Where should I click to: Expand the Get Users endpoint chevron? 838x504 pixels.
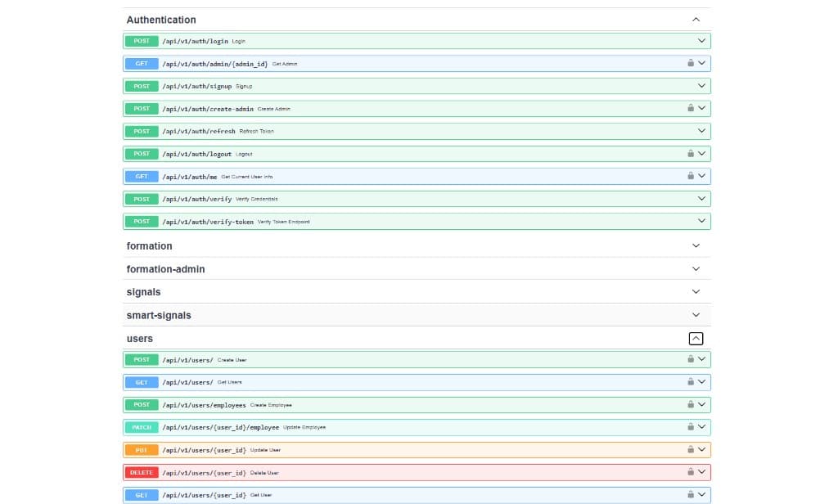(x=701, y=381)
